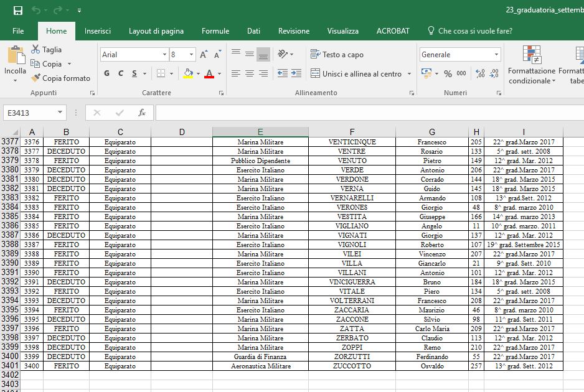Open the Appunti dialog launcher
The image size is (584, 392).
92,93
